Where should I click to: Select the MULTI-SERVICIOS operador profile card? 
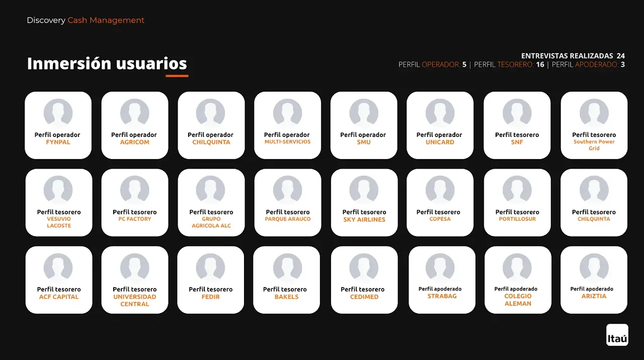(287, 125)
